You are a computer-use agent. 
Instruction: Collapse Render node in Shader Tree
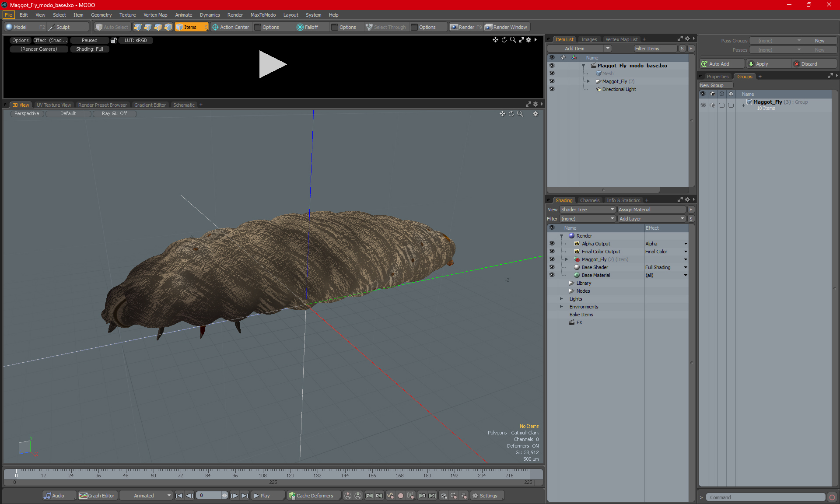click(x=562, y=236)
